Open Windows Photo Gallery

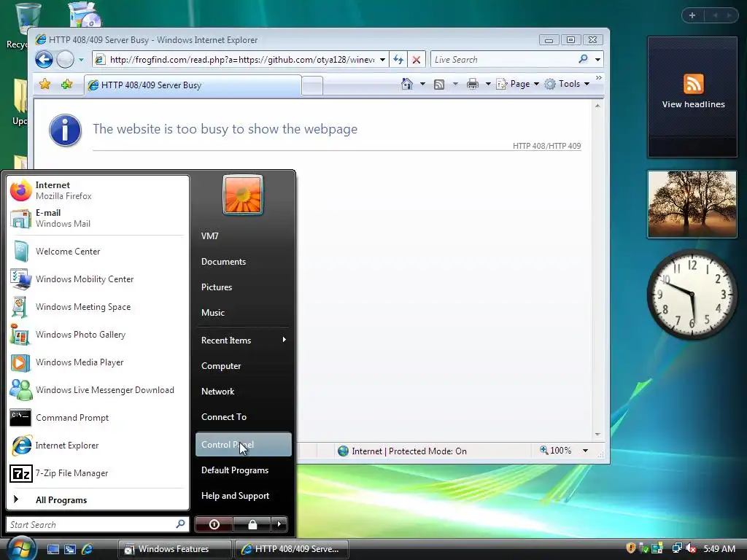pos(97,334)
